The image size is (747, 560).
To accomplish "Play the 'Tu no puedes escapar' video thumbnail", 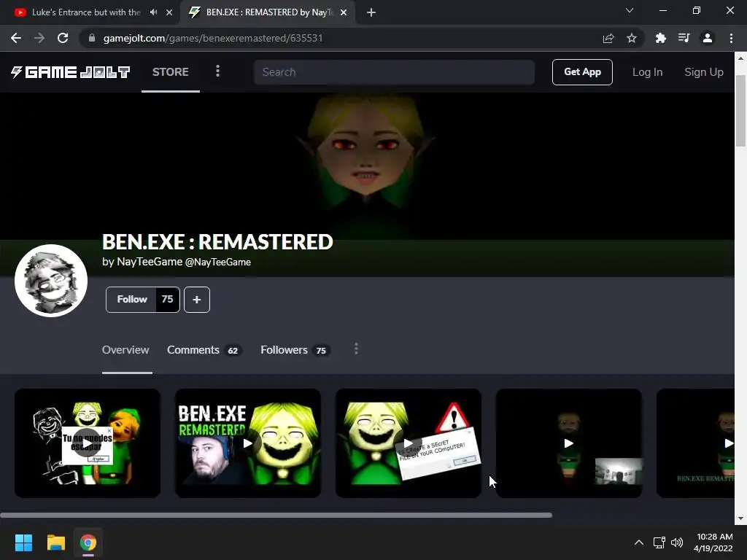I will click(88, 443).
